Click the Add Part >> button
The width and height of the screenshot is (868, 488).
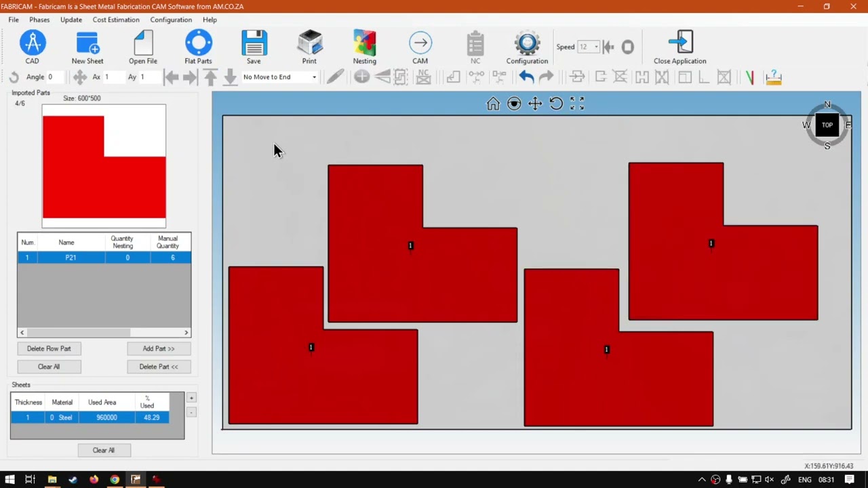coord(159,348)
